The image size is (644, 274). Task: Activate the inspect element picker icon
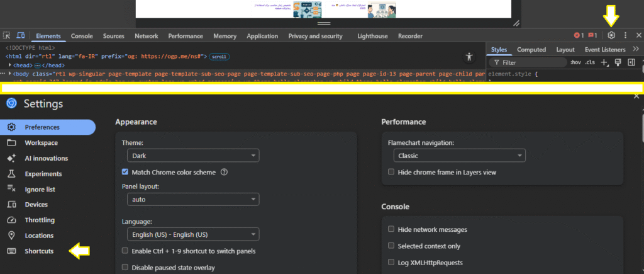tap(6, 36)
